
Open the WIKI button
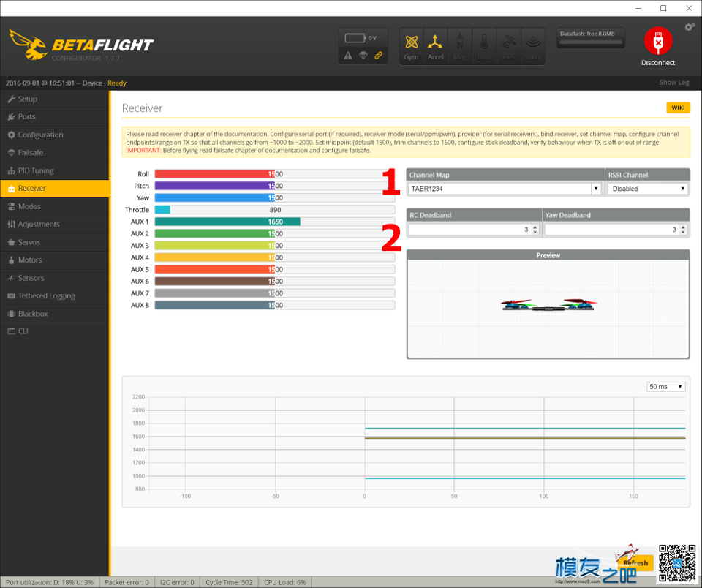678,108
